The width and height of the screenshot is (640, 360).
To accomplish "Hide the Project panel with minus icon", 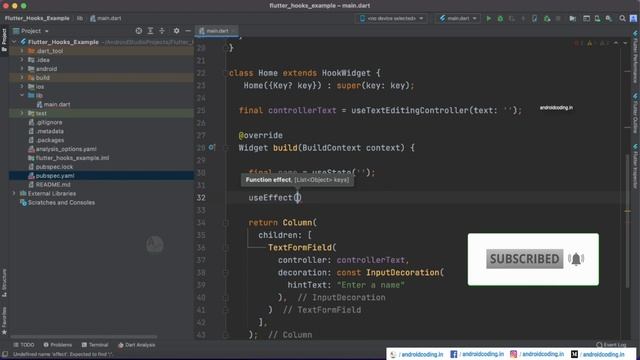I will click(x=188, y=31).
